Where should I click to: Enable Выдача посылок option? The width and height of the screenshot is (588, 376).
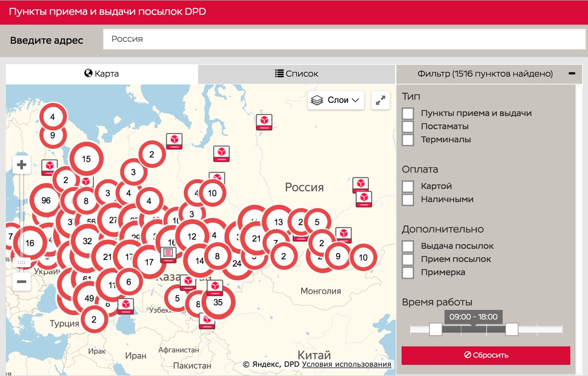tap(408, 246)
